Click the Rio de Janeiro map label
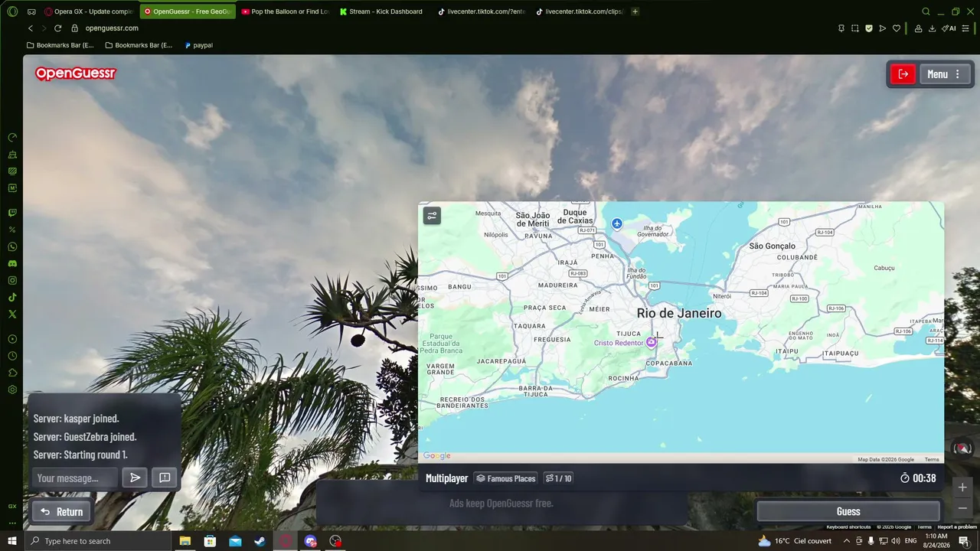The width and height of the screenshot is (980, 551). point(679,313)
